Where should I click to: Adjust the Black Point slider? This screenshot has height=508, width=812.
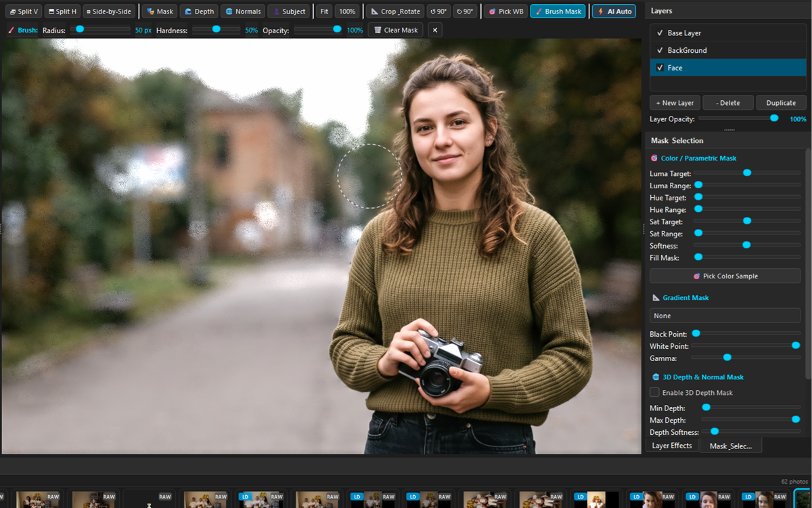[746, 334]
